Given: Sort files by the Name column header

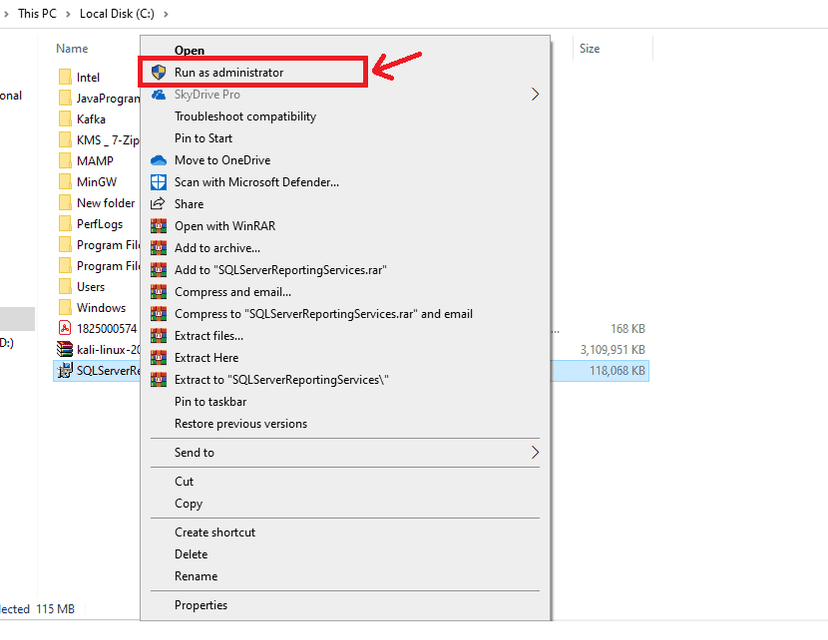Looking at the screenshot, I should (72, 48).
